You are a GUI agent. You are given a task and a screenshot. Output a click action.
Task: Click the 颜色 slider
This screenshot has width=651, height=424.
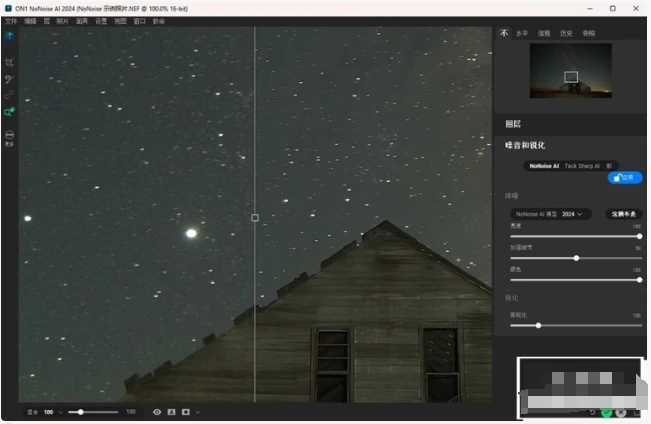[x=576, y=280]
